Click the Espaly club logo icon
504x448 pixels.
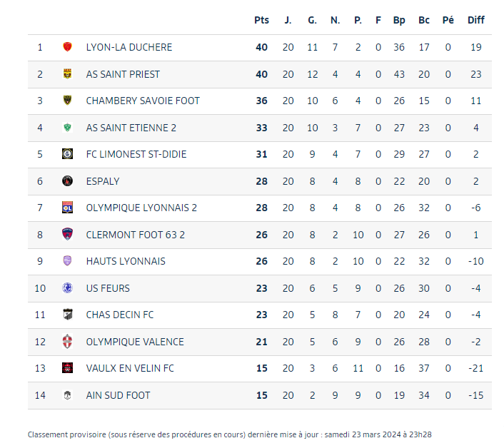click(x=68, y=181)
